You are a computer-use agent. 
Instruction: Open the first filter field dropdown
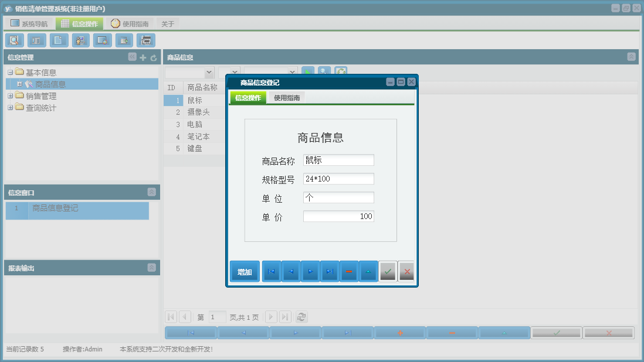(x=209, y=72)
